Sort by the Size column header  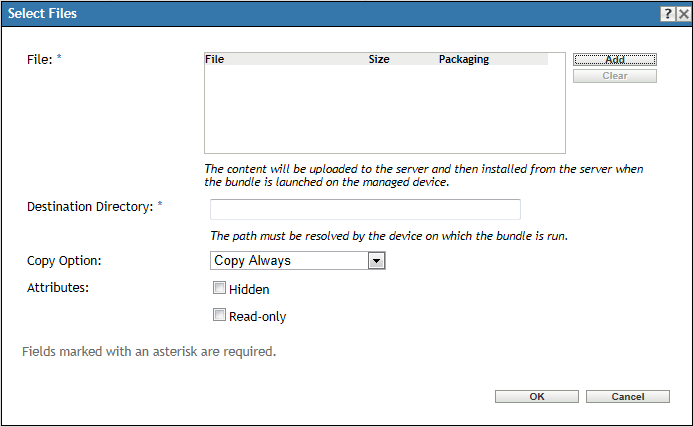point(379,59)
